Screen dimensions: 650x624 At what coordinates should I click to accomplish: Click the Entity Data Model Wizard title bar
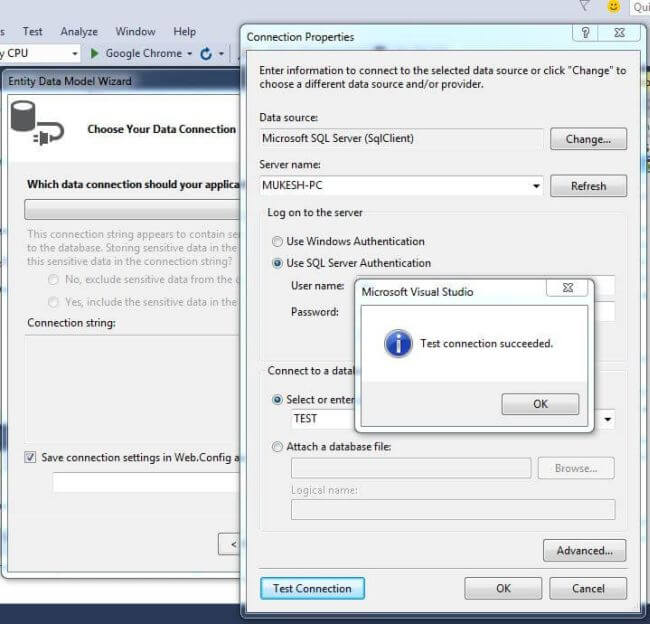[121, 81]
